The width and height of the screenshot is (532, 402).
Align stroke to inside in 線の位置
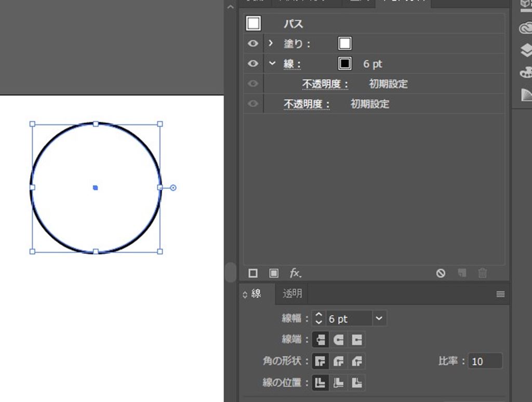[339, 383]
